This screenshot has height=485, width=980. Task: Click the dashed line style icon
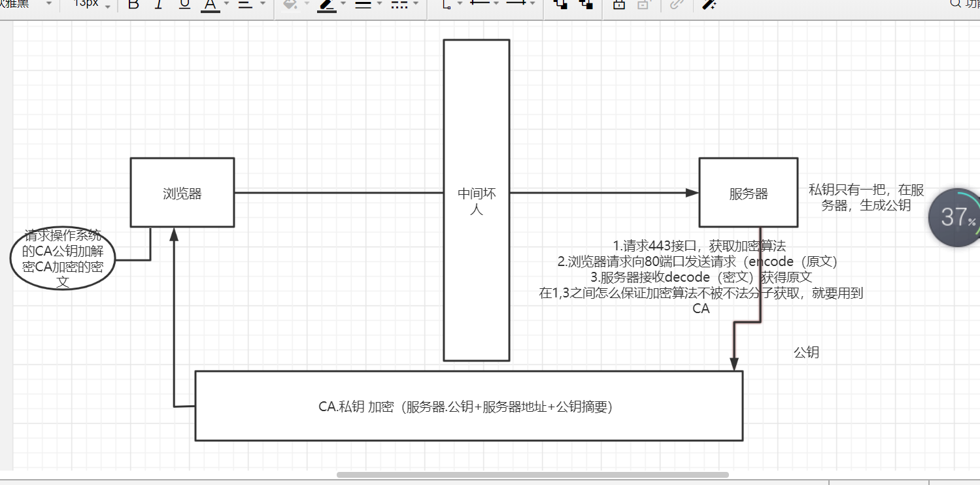[x=399, y=5]
